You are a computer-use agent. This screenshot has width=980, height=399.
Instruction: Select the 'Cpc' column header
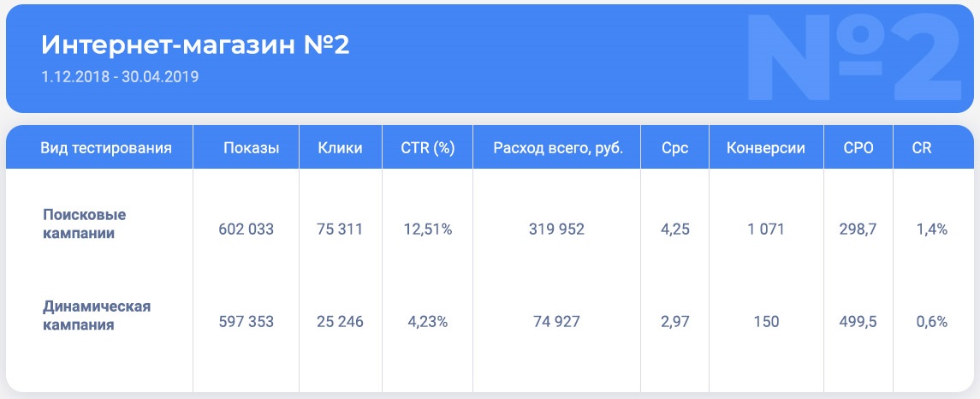(674, 147)
